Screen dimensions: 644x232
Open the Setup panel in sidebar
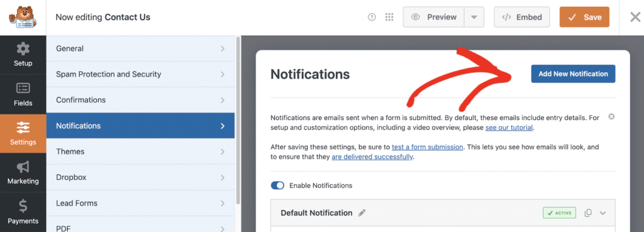23,55
